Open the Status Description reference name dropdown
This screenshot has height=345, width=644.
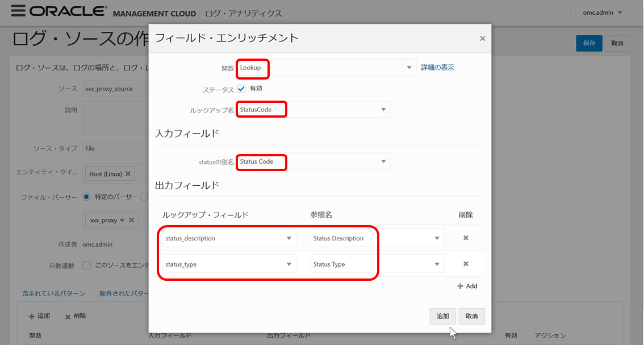437,239
